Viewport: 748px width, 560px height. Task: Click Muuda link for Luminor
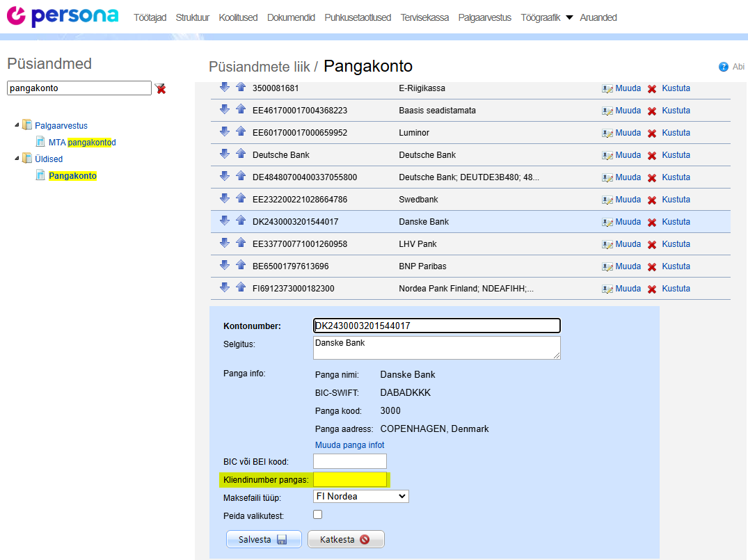[628, 133]
